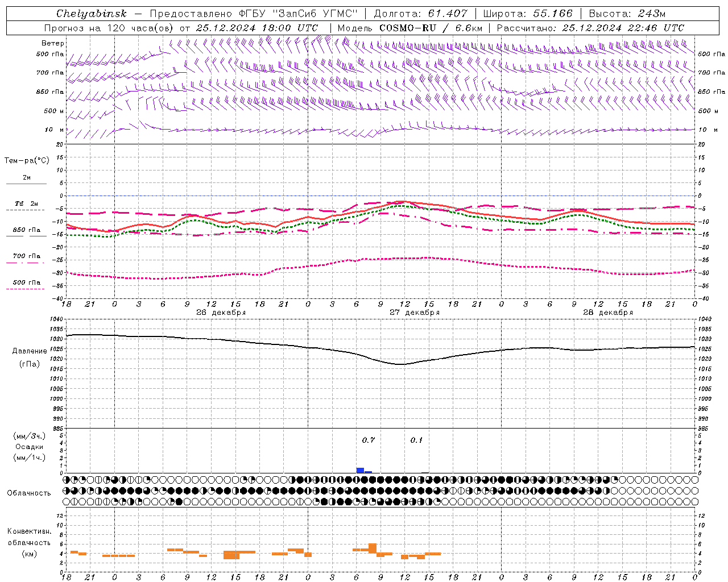Image resolution: width=728 pixels, height=582 pixels.
Task: Click 'Рассчитано: 25.12.2024 22:46 UTC' text
Action: coord(590,28)
